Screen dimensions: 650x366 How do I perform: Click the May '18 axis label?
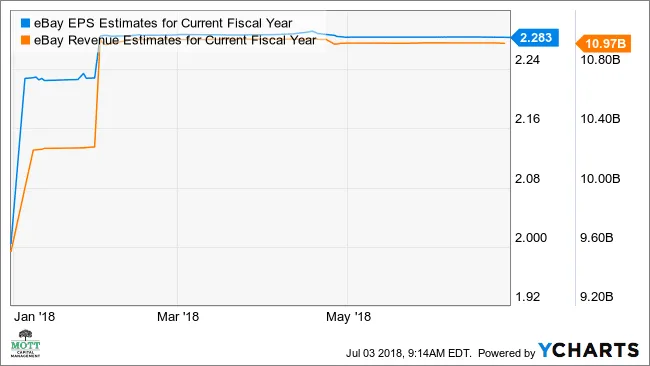coord(348,317)
